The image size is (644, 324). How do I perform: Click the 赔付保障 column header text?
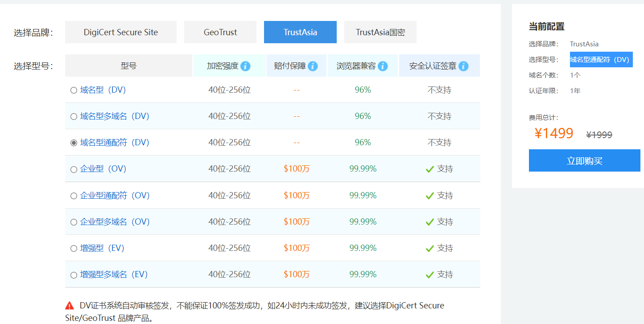coord(290,66)
